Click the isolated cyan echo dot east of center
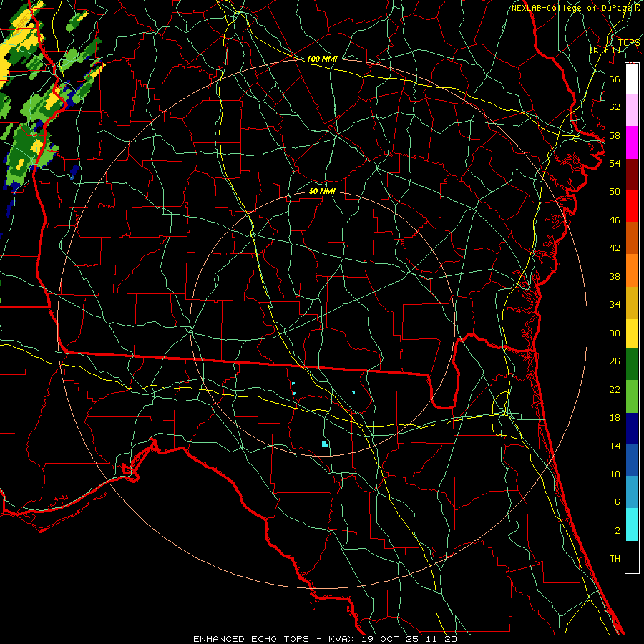Viewport: 644px width, 644px height. (x=353, y=392)
